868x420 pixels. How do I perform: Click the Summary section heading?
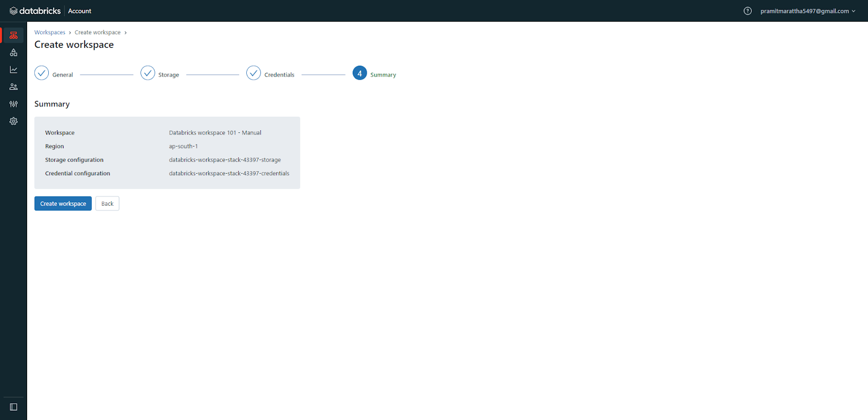click(x=52, y=104)
